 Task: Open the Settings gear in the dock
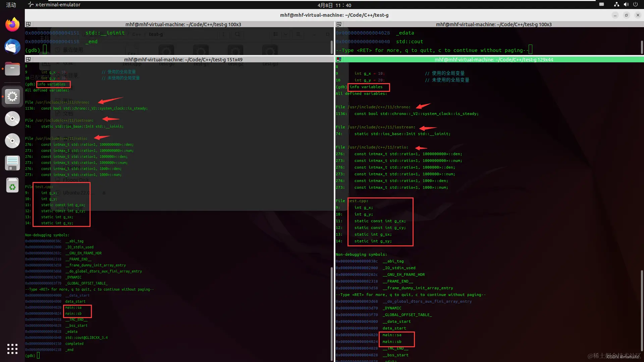click(x=12, y=97)
